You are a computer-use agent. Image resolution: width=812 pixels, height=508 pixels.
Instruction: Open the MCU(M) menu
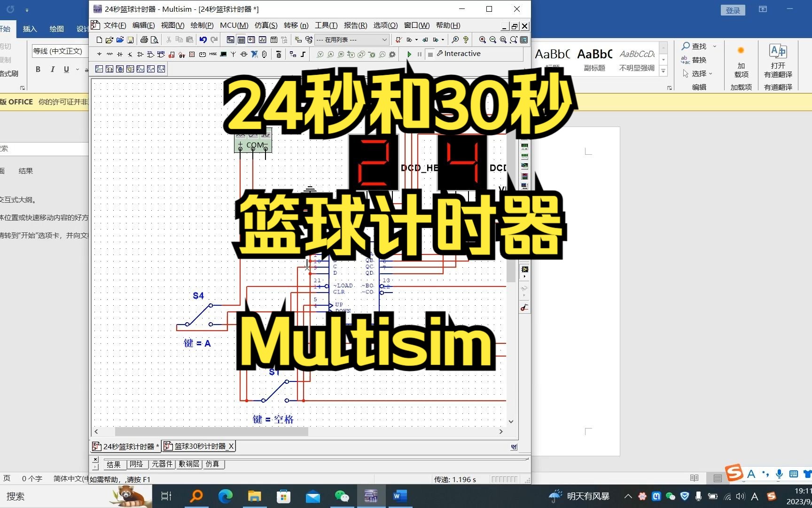[x=234, y=25]
